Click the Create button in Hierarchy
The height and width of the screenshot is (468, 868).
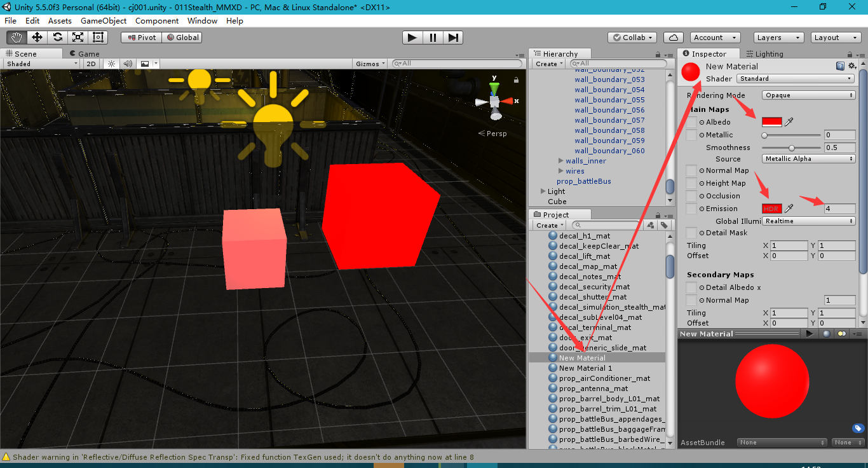(547, 63)
